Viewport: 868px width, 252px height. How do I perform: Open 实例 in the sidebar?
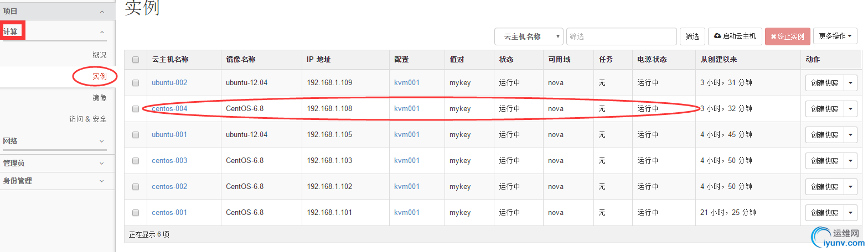tap(100, 76)
